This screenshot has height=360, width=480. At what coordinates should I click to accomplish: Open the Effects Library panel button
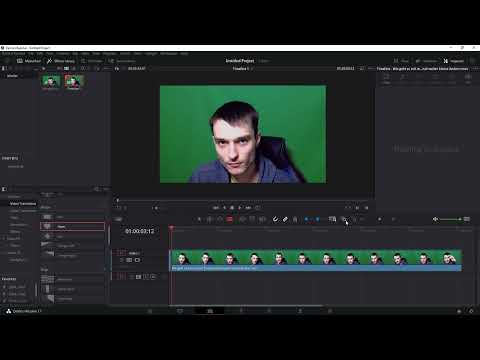(x=61, y=61)
